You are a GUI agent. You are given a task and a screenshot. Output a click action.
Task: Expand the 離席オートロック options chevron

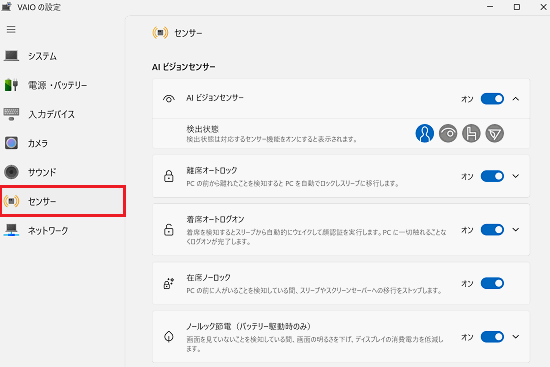point(516,176)
